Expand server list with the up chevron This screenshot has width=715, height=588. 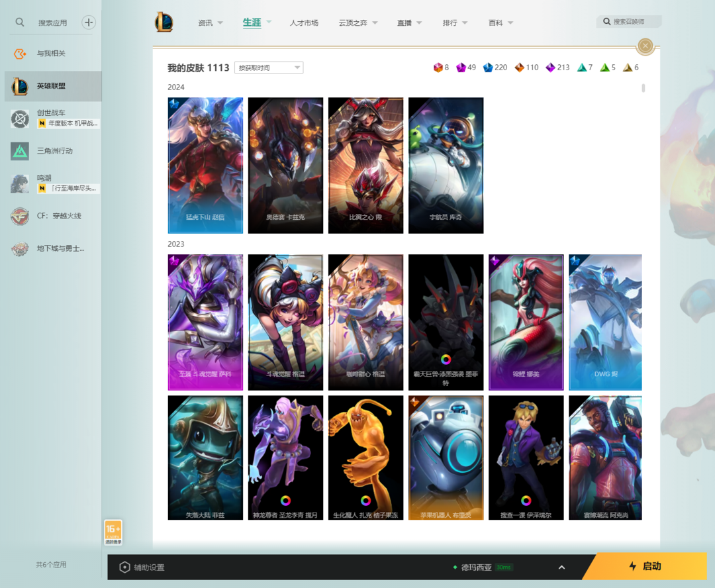[x=562, y=567]
